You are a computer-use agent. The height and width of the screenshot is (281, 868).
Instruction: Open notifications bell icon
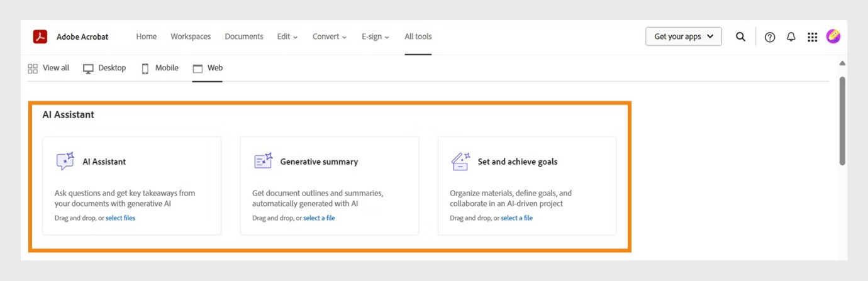(x=791, y=37)
